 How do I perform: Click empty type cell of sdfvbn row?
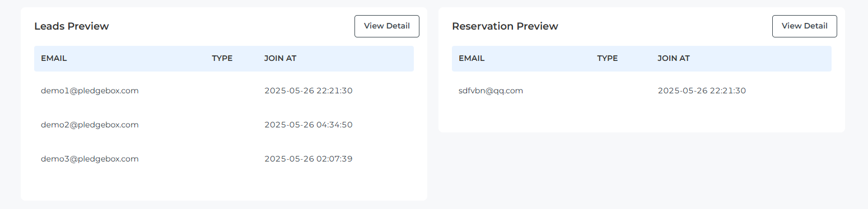tap(620, 91)
